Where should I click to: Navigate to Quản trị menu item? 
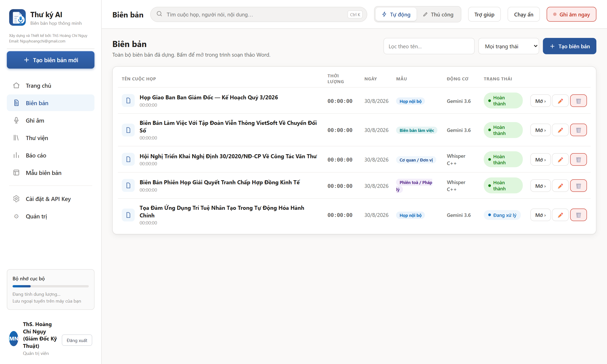click(x=51, y=216)
